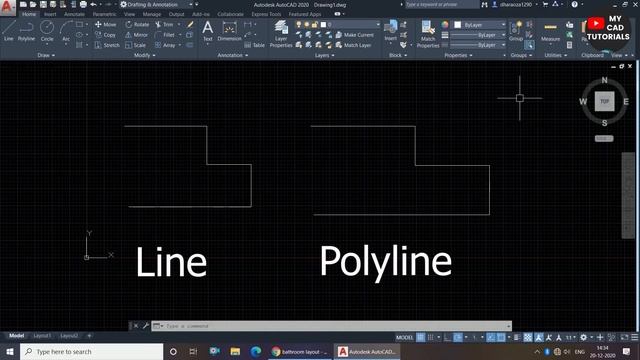
Task: Toggle polar tracking in status bar
Action: coord(458,338)
